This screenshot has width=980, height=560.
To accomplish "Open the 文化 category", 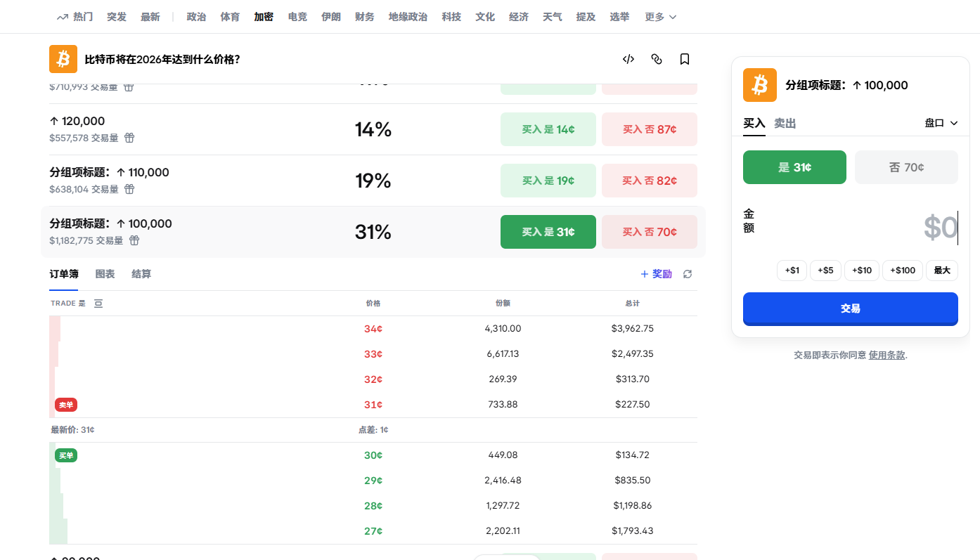I will click(485, 17).
